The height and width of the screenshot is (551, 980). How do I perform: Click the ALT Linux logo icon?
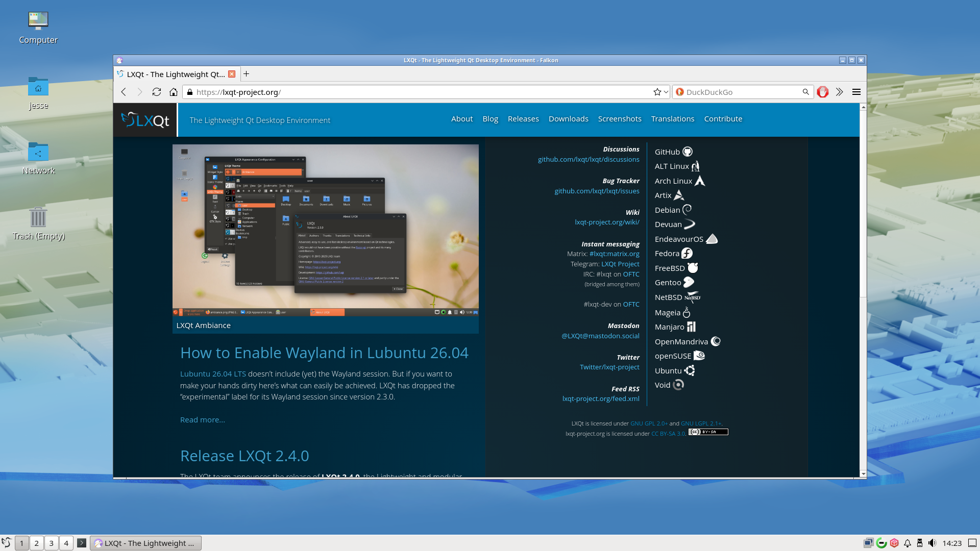tap(696, 166)
